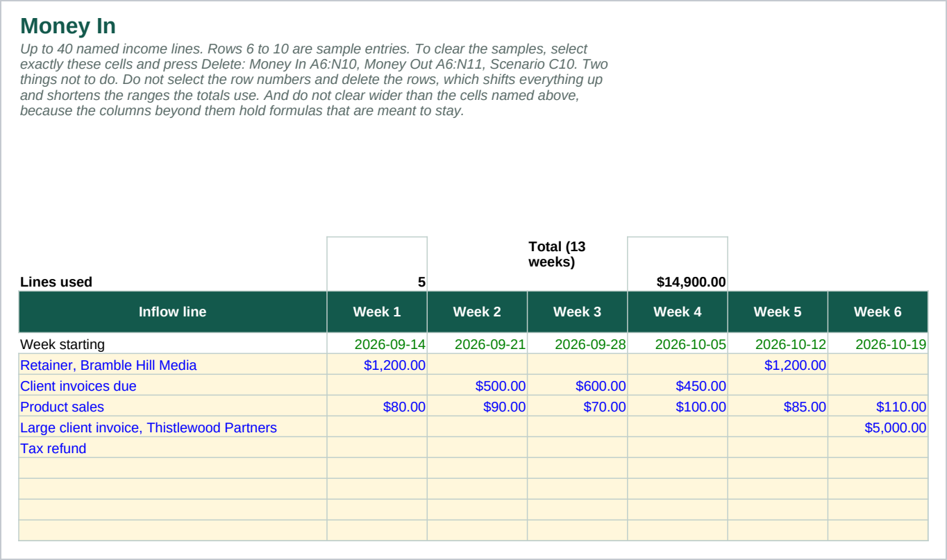Select date cell 2026-10-12
Screen dimensions: 947x560
[x=778, y=344]
